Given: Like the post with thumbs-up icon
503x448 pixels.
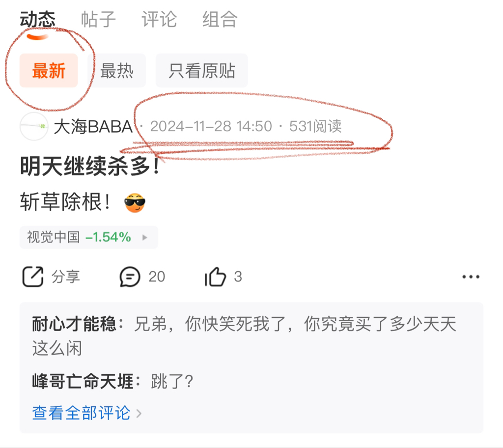Looking at the screenshot, I should 215,277.
